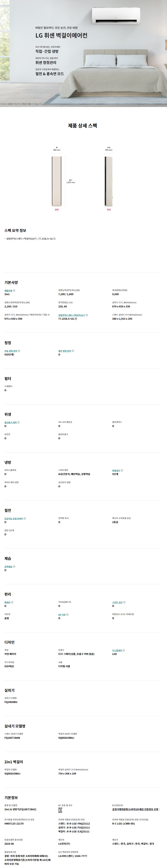This screenshot has width=167, height=868.
Task: Click the info icon next to 바람세기
Action: [122, 470]
